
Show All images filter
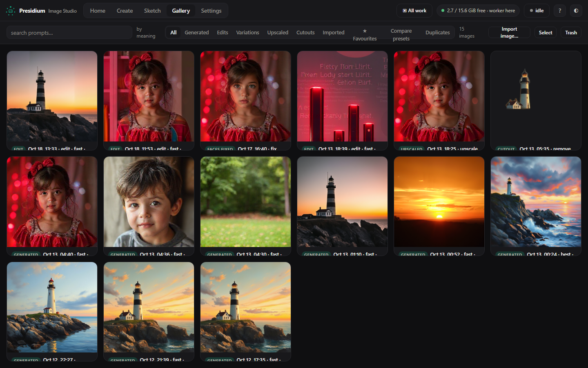pos(174,33)
